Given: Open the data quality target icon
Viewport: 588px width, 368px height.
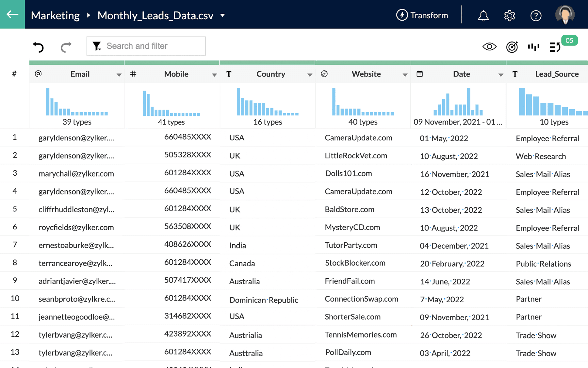Looking at the screenshot, I should click(512, 47).
